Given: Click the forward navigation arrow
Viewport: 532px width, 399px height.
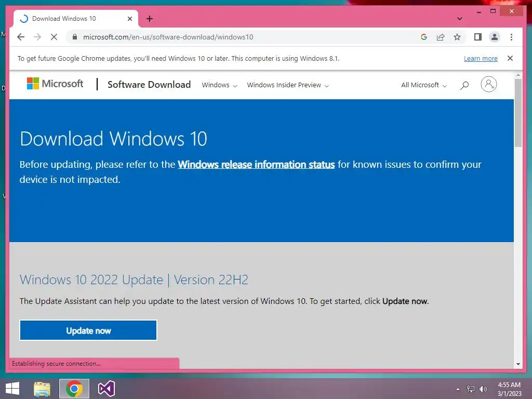Looking at the screenshot, I should [x=37, y=37].
